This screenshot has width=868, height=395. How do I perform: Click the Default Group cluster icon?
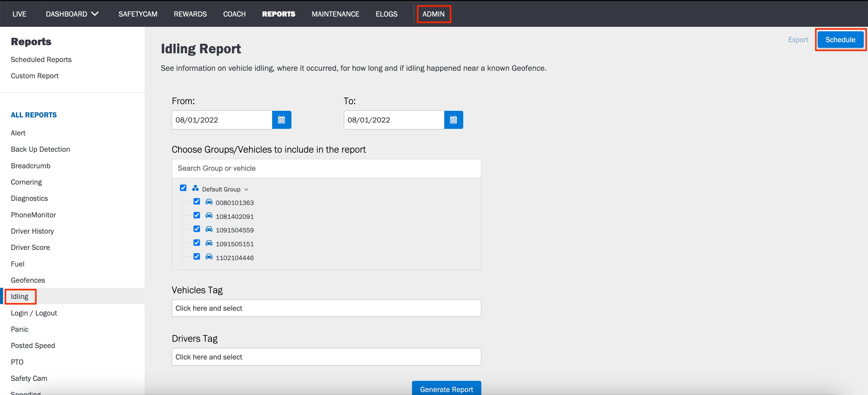click(x=195, y=188)
